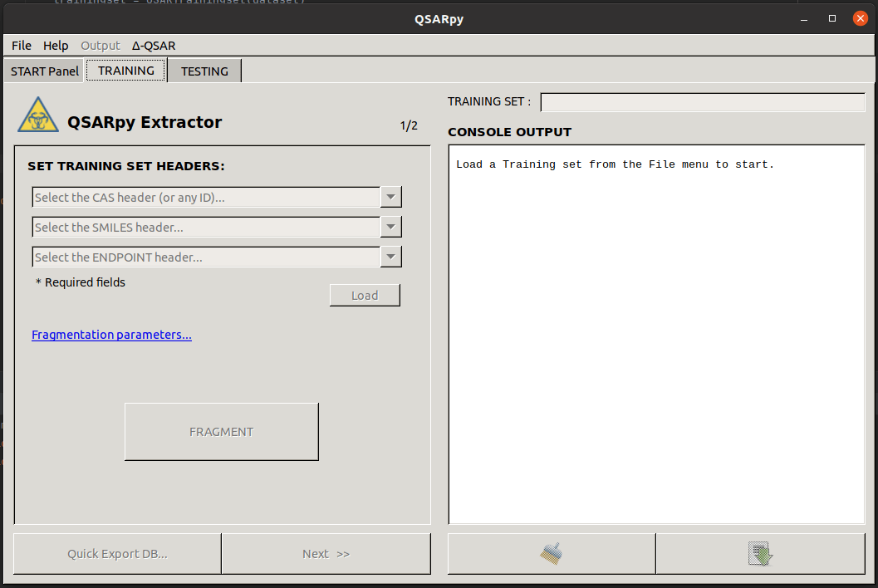Maximize the QSARpy window
The width and height of the screenshot is (878, 588).
tap(832, 19)
